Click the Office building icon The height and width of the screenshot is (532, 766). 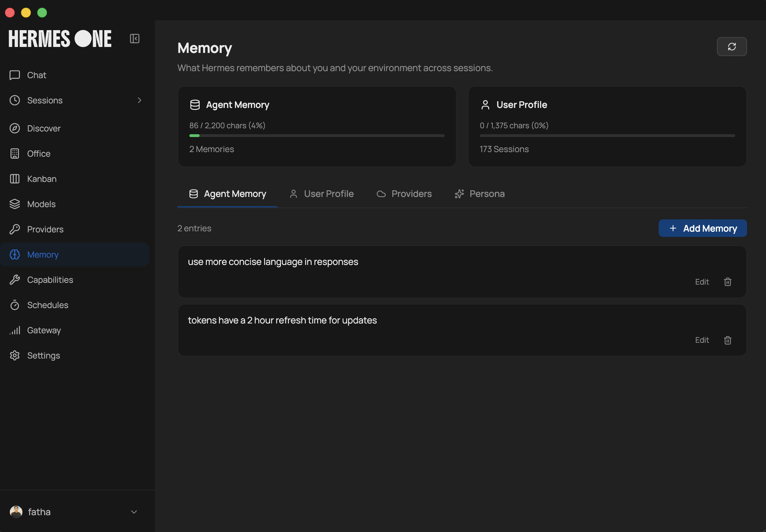pos(15,154)
